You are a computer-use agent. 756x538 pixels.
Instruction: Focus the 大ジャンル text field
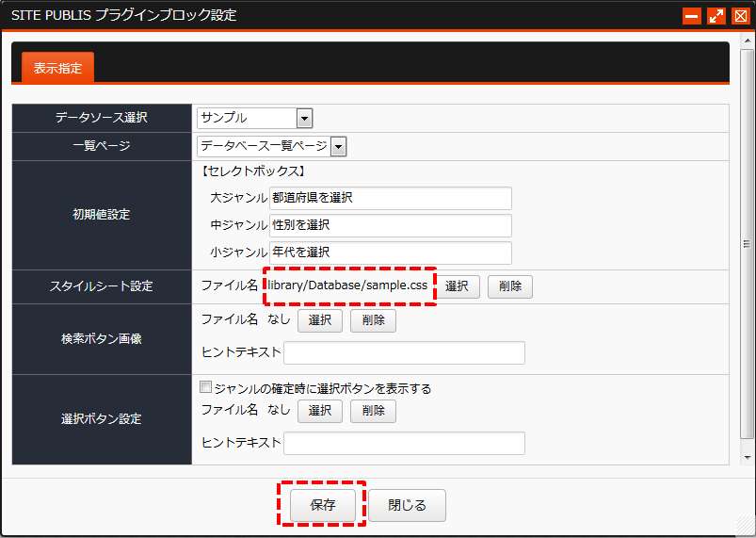tap(391, 198)
